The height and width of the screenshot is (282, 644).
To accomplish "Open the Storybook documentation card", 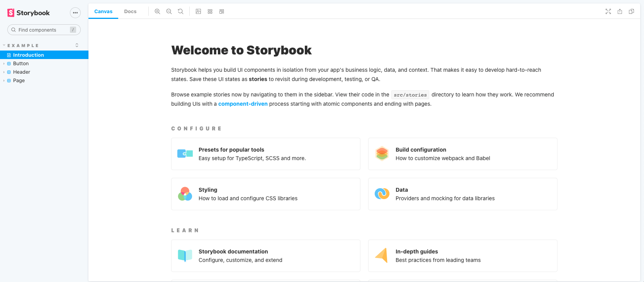I will tap(266, 256).
